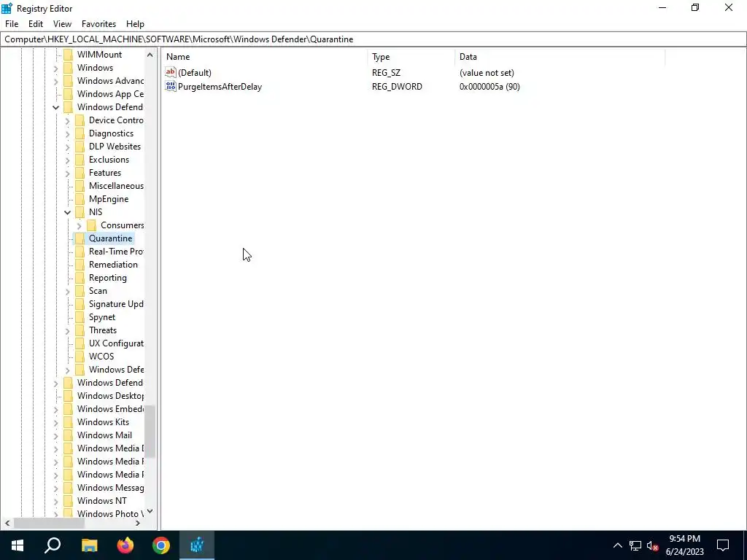Click the registry path address bar
Image resolution: width=747 pixels, height=560 pixels.
373,39
